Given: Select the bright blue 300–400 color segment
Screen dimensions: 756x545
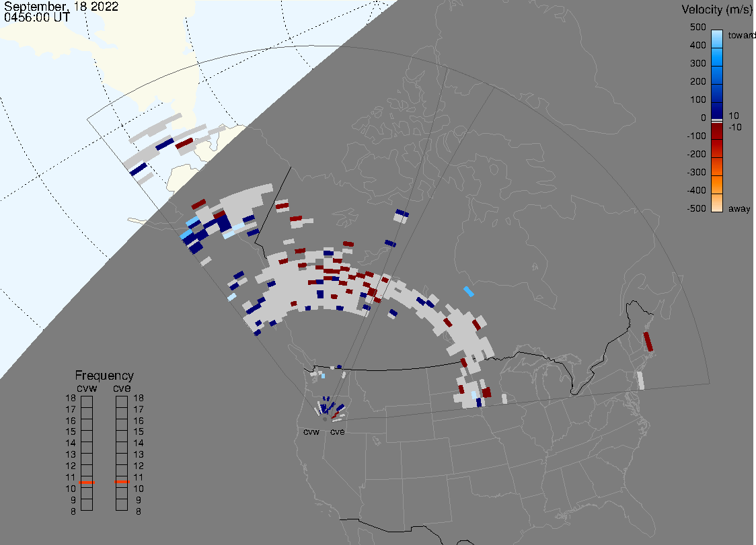Looking at the screenshot, I should pos(717,57).
